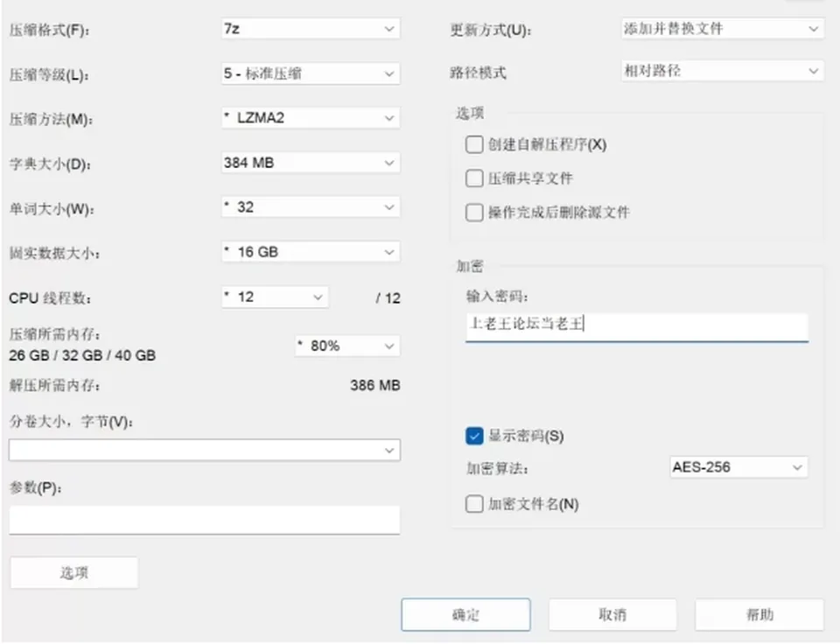Open the CPU 线程数 12 dropdown
Viewport: 840px width, 644px height.
click(x=275, y=297)
